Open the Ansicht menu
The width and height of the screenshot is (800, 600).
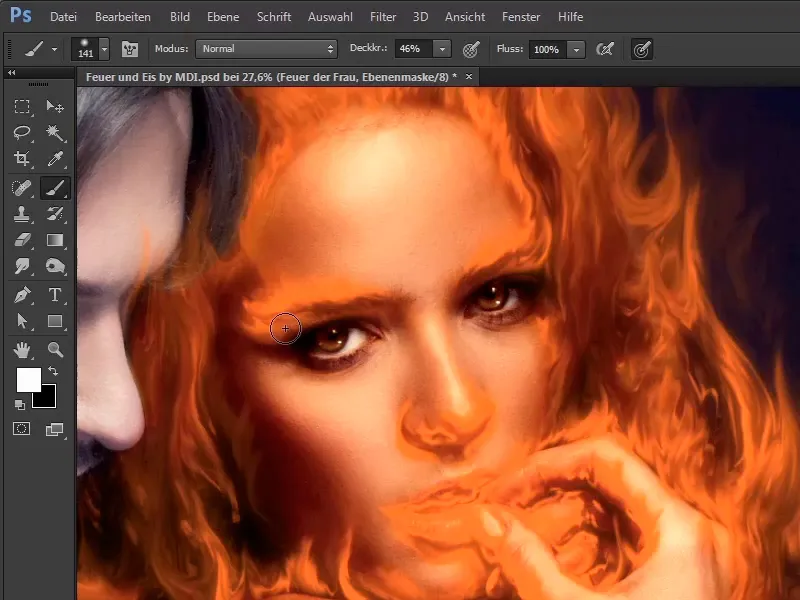tap(465, 17)
